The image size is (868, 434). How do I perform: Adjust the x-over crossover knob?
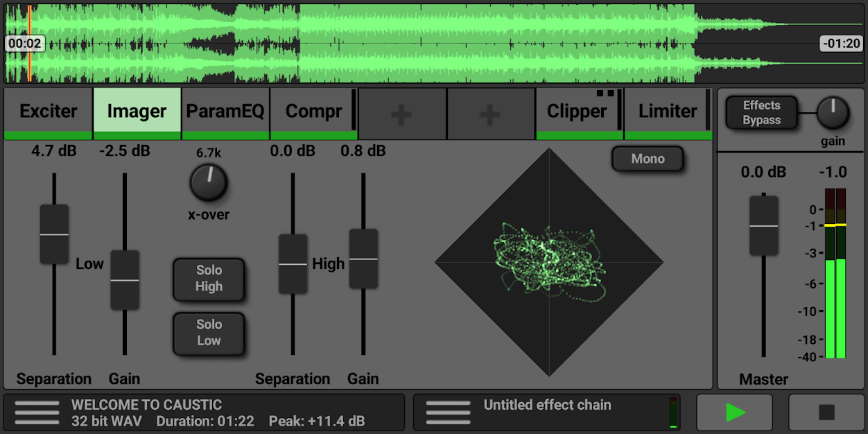pyautogui.click(x=208, y=184)
